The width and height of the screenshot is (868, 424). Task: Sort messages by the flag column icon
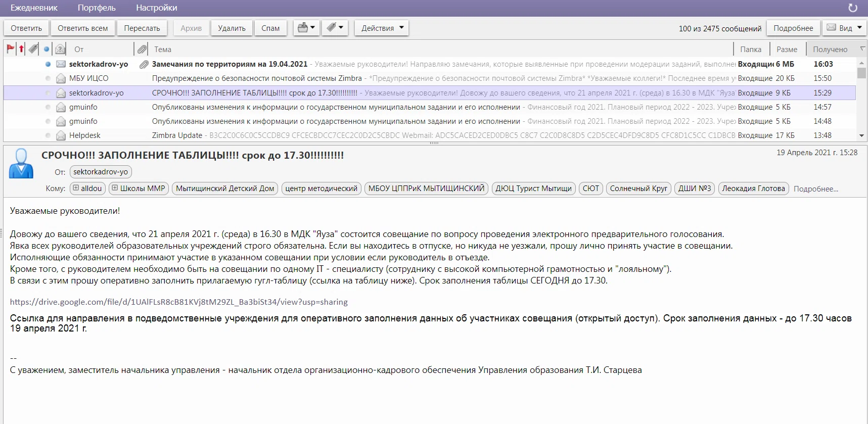(10, 49)
